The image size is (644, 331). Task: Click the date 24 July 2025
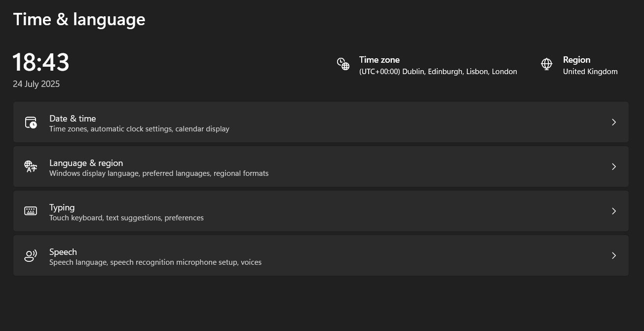click(37, 84)
